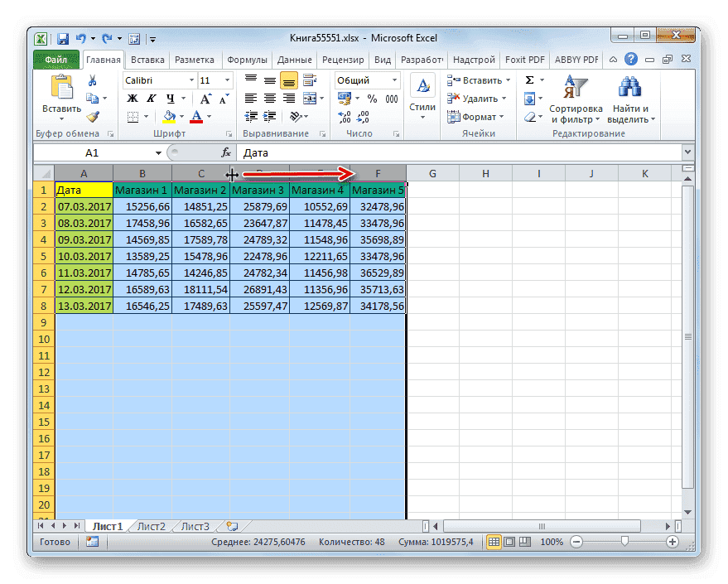Select the Format Painter tool
This screenshot has width=728, height=584.
pyautogui.click(x=92, y=117)
